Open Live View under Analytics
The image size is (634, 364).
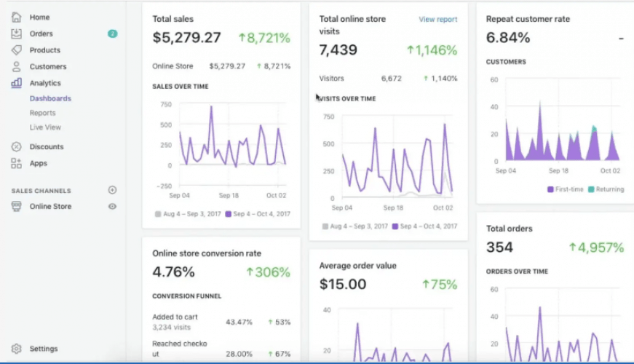coord(45,127)
